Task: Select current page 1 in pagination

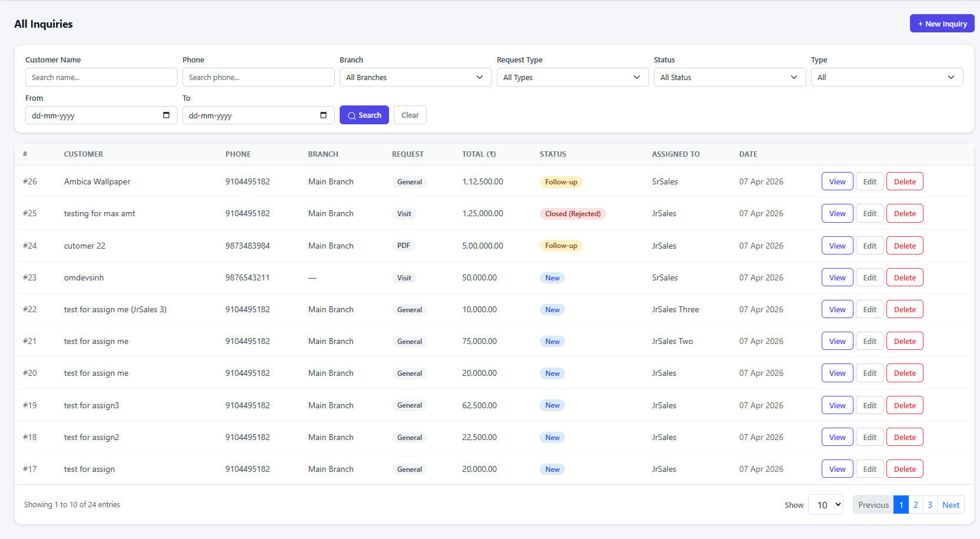Action: coord(901,505)
